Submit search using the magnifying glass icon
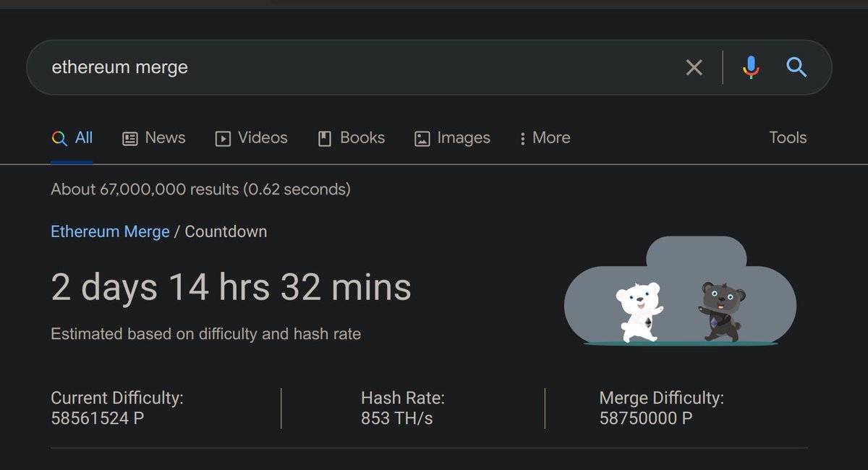This screenshot has width=868, height=470. coord(796,67)
